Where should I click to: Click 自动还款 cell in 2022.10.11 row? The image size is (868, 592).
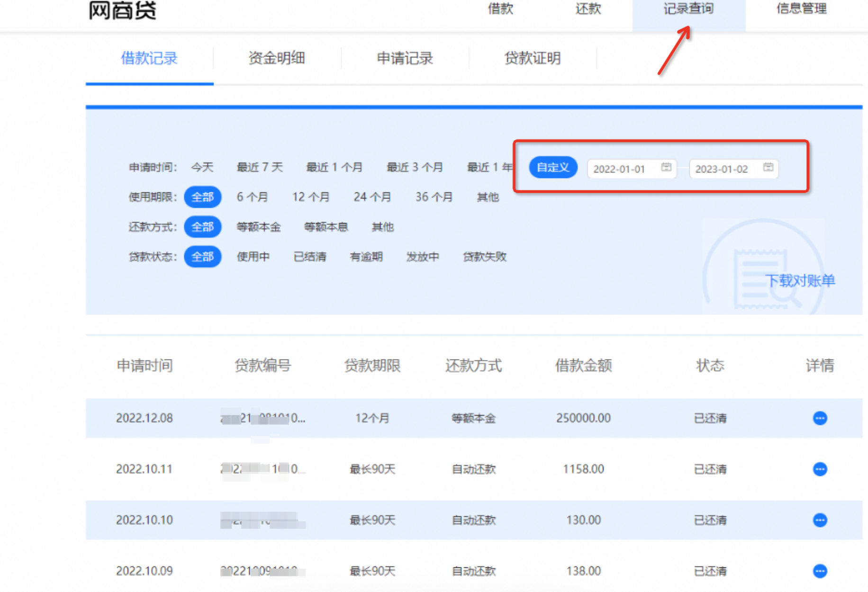pyautogui.click(x=473, y=469)
